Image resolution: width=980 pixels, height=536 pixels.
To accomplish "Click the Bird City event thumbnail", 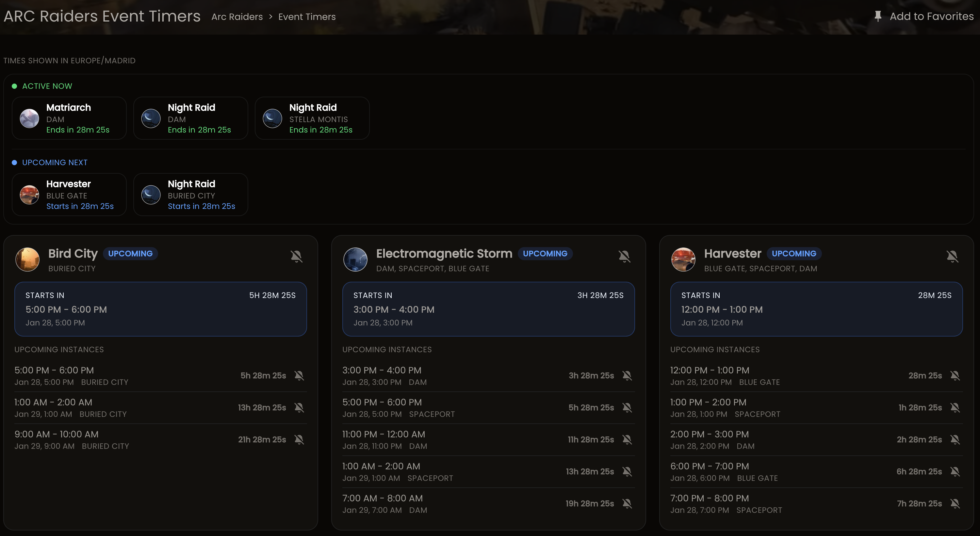I will (27, 260).
